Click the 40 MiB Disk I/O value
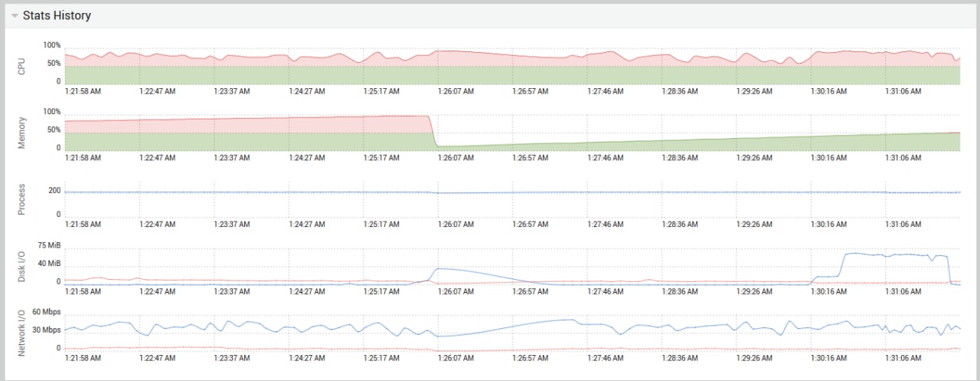The width and height of the screenshot is (980, 381). point(49,264)
